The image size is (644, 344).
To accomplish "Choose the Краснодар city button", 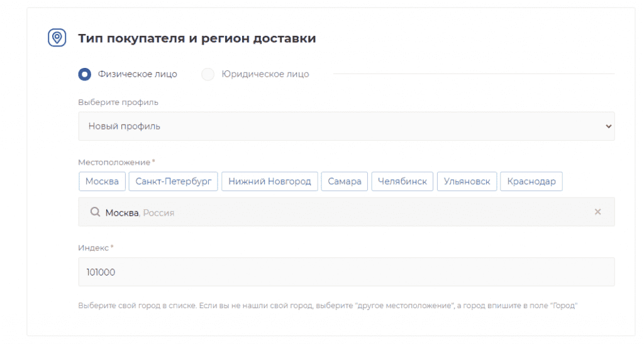I will coord(531,181).
